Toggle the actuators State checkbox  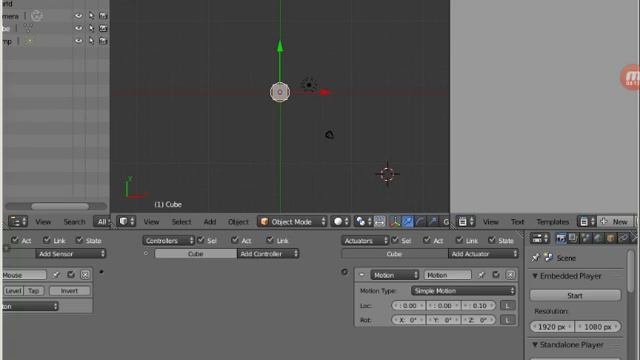491,240
